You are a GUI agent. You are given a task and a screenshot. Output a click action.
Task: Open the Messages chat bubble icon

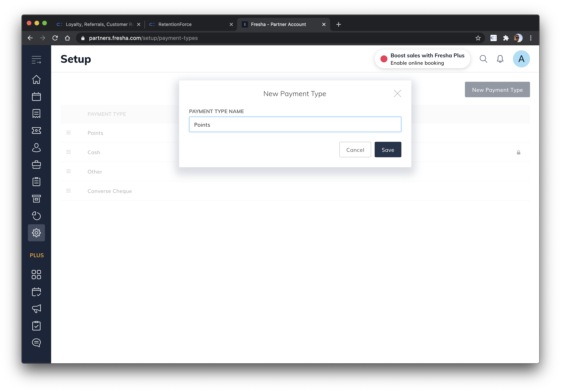[36, 343]
